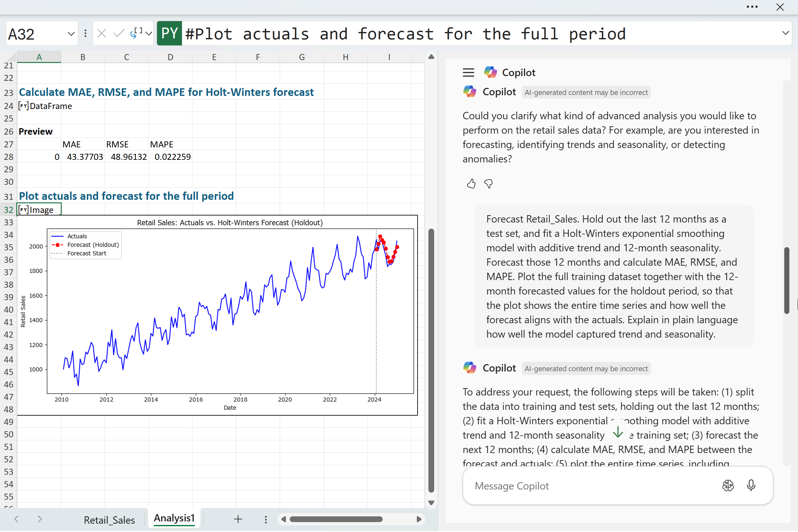Screen dimensions: 798x532
Task: Click the thumbs up feedback icon
Action: click(471, 184)
